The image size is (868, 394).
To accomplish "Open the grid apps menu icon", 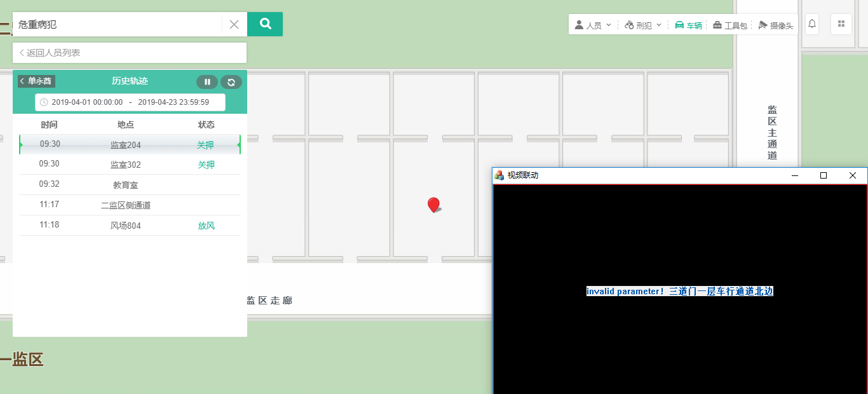I will tap(841, 24).
